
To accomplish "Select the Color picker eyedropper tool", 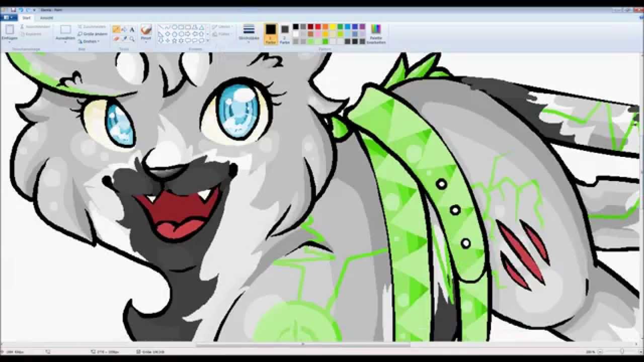I will pos(124,39).
